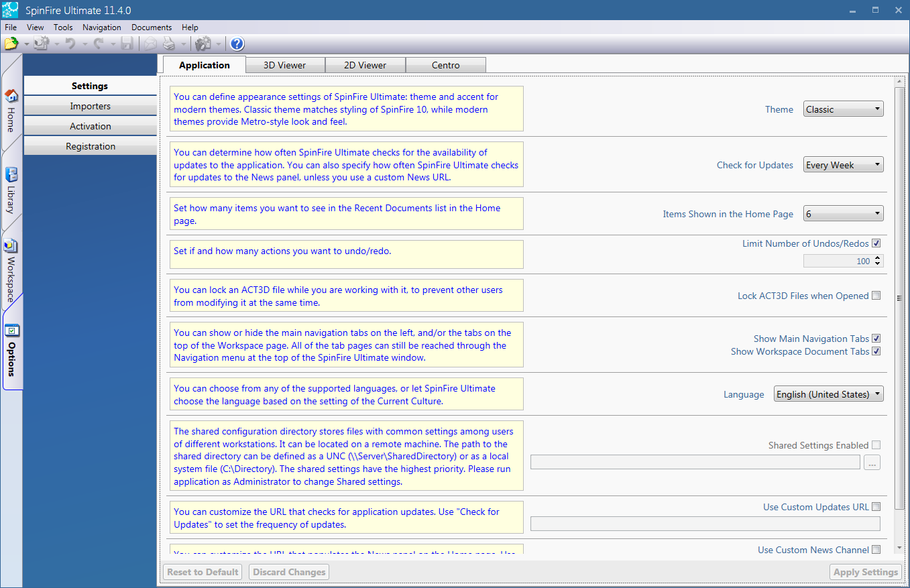Image resolution: width=910 pixels, height=588 pixels.
Task: Click the new document toolbar icon
Action: pyautogui.click(x=42, y=44)
